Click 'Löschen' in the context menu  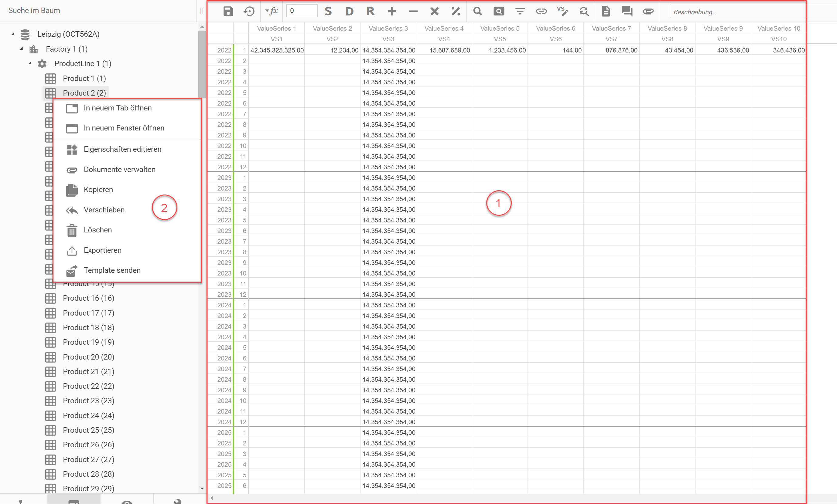[x=97, y=230]
